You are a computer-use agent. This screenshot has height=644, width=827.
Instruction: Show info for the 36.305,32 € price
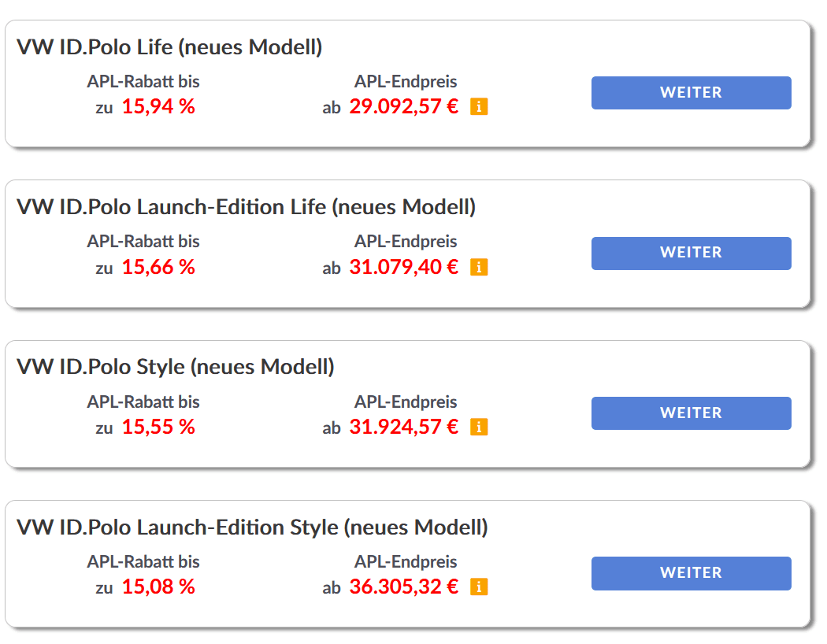[x=479, y=587]
